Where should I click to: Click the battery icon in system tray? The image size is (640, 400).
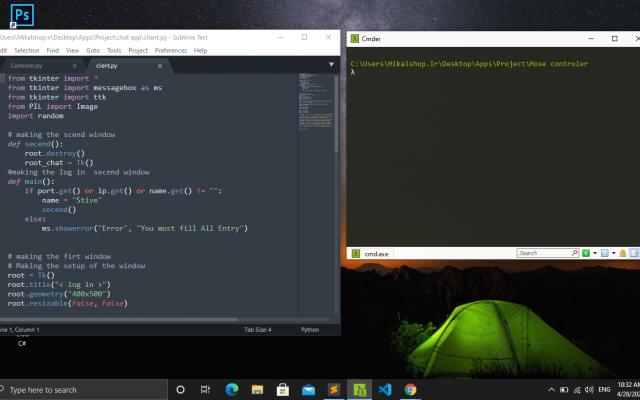[564, 390]
